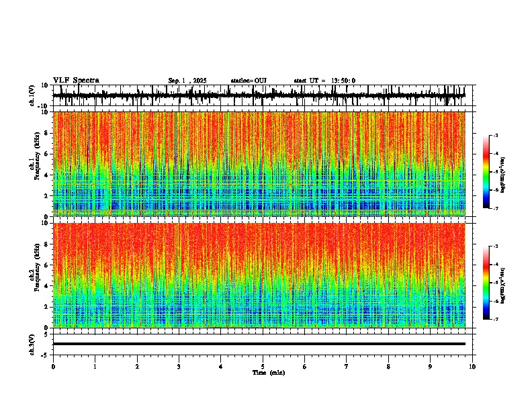Click the "VLF Spectra" plot title

click(76, 81)
